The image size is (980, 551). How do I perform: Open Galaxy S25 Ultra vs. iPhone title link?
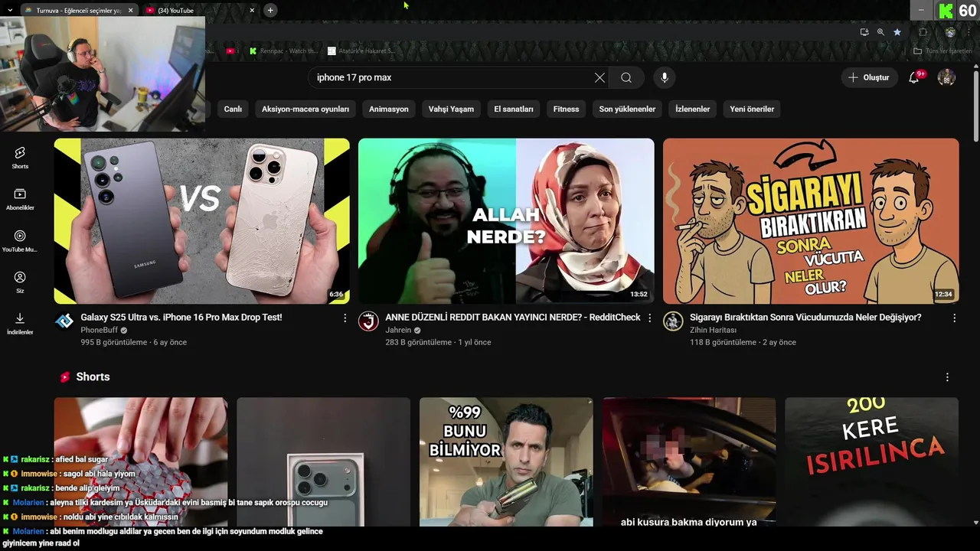(181, 318)
